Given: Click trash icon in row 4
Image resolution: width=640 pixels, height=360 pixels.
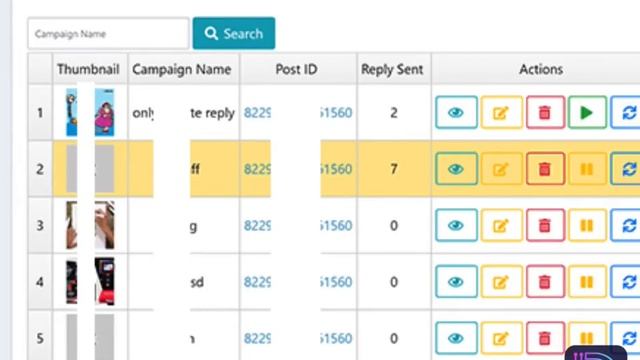Looking at the screenshot, I should pyautogui.click(x=545, y=282).
